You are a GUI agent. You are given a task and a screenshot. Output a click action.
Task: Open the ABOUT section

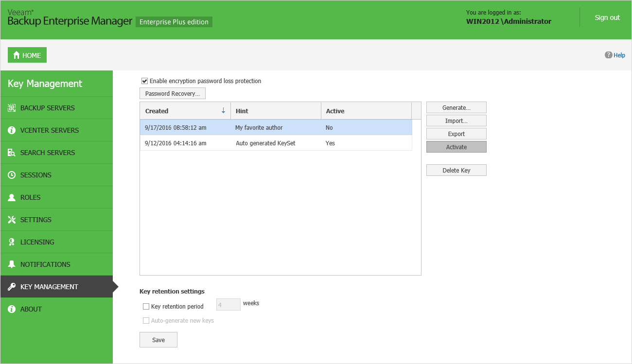[x=56, y=309]
